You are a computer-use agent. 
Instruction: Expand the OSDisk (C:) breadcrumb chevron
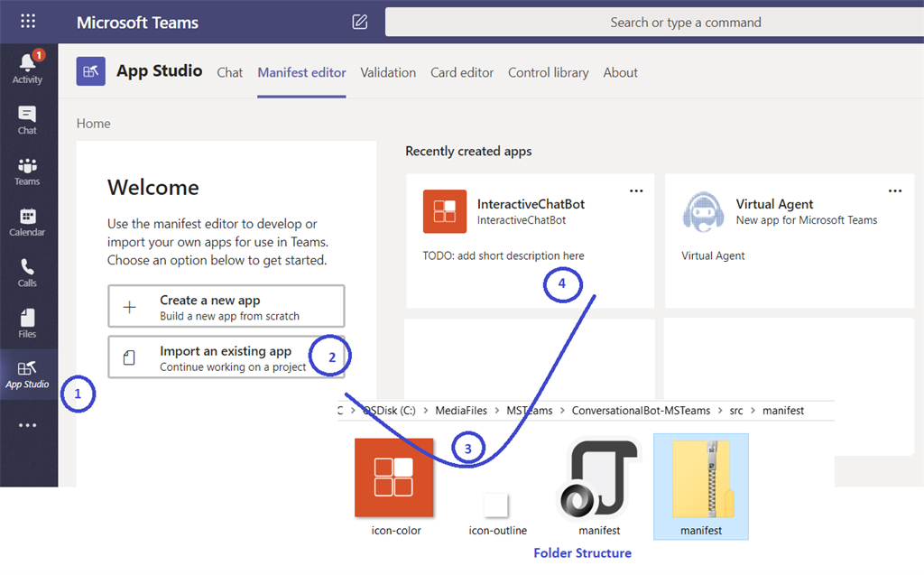tap(426, 411)
